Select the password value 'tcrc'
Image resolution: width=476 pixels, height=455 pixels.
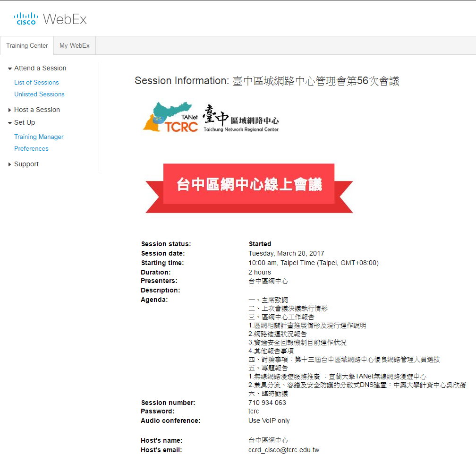click(254, 411)
